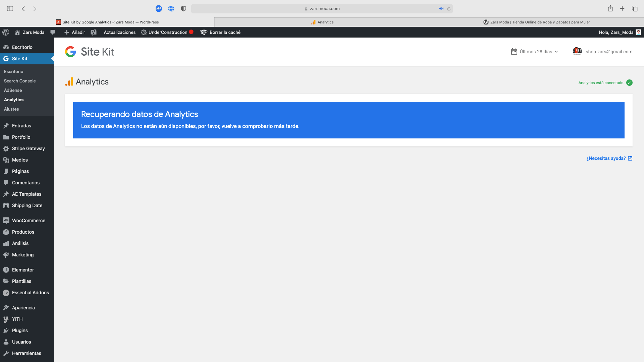
Task: Go forward with the browser forward arrow
Action: [x=35, y=9]
